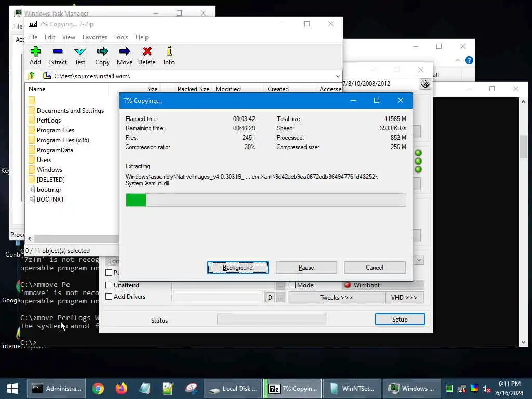Select the [DELETED] folder
This screenshot has width=532, height=399.
[50, 179]
